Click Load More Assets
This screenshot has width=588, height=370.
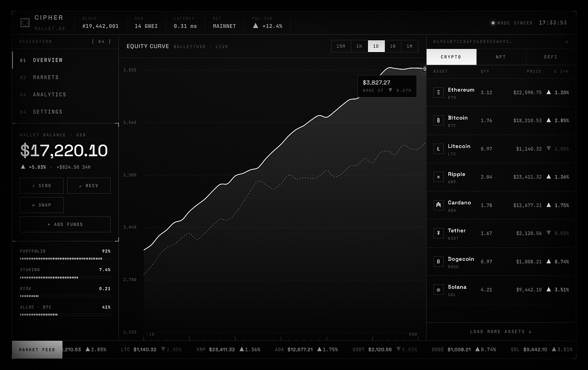pos(501,331)
